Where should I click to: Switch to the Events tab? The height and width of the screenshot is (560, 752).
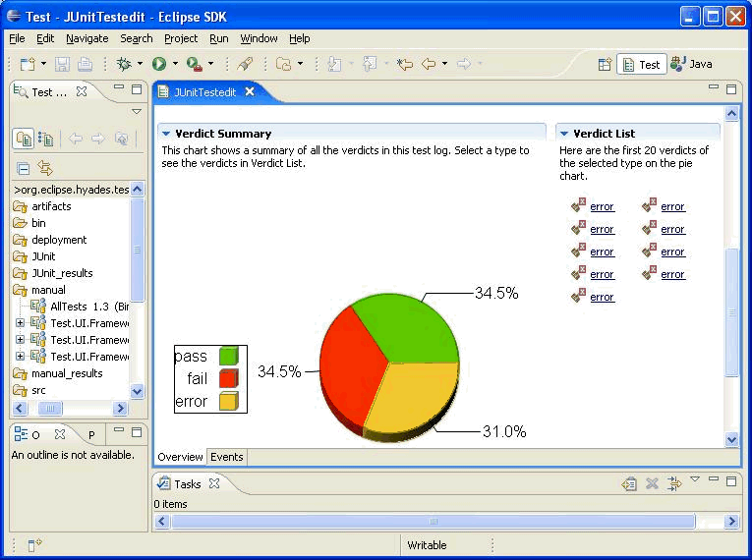(227, 457)
